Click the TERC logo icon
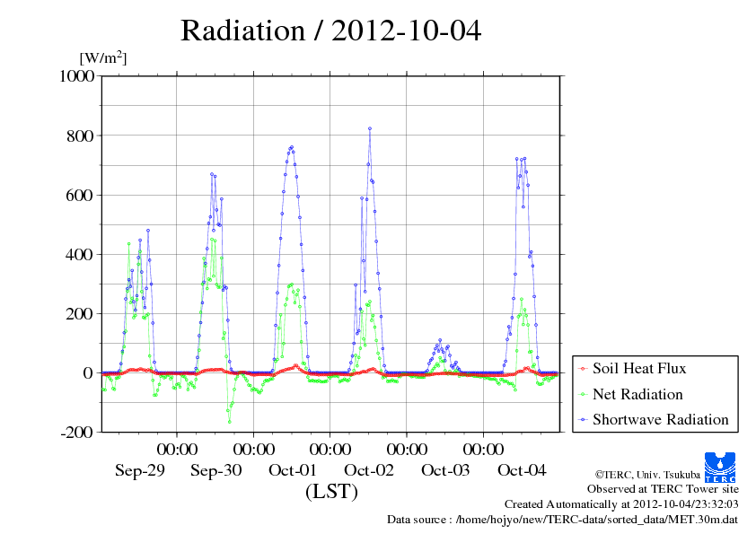 pos(721,467)
